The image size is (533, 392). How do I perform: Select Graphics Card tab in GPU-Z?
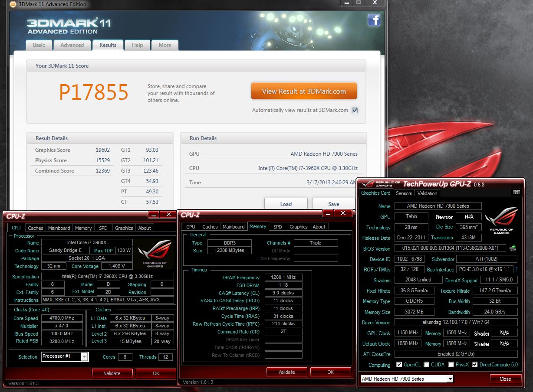pyautogui.click(x=376, y=193)
